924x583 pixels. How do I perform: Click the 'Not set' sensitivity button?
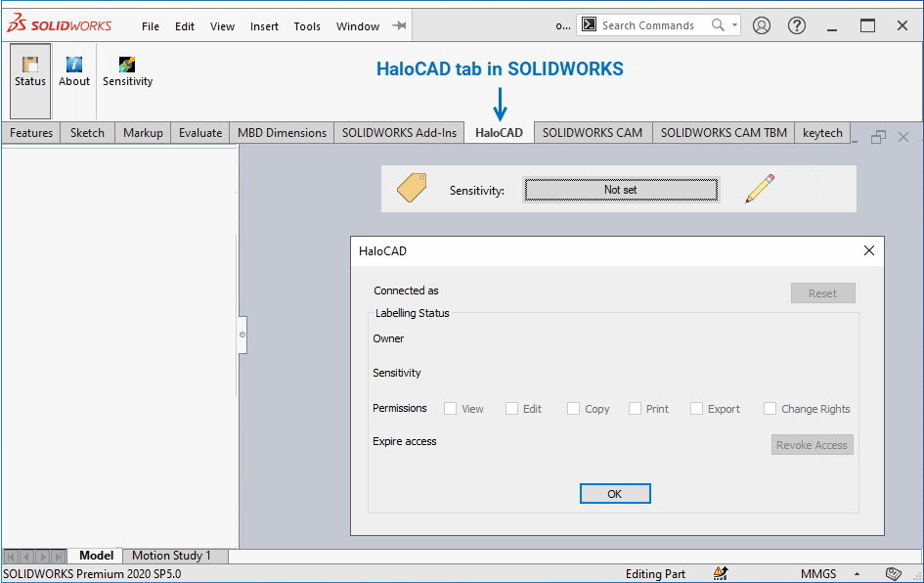[x=621, y=190]
